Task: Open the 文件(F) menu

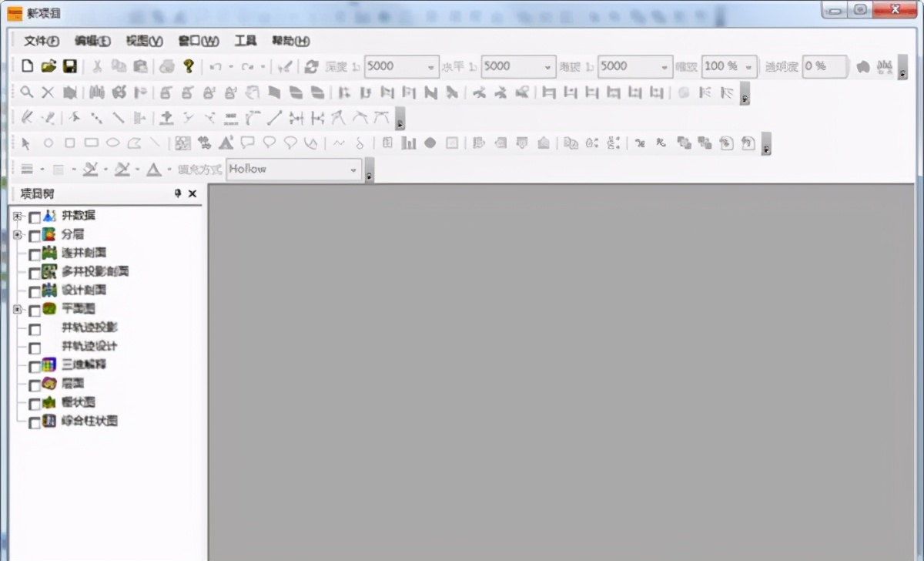Action: [42, 41]
